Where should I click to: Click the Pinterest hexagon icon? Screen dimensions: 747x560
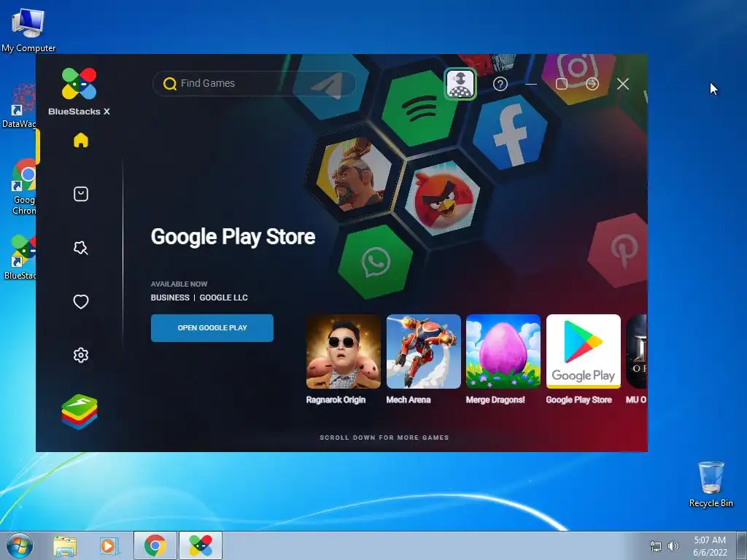(618, 250)
